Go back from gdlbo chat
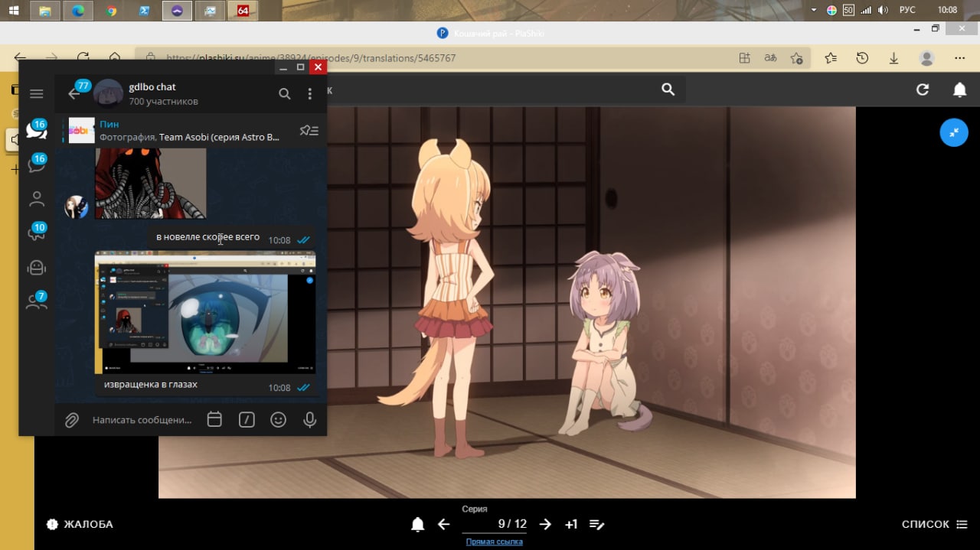Image resolution: width=980 pixels, height=550 pixels. 74,93
